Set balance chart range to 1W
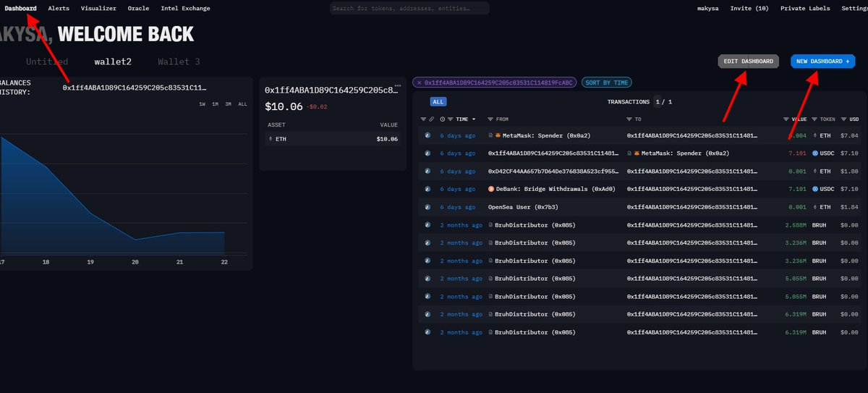Screen dimensions: 868x393 click(203, 104)
